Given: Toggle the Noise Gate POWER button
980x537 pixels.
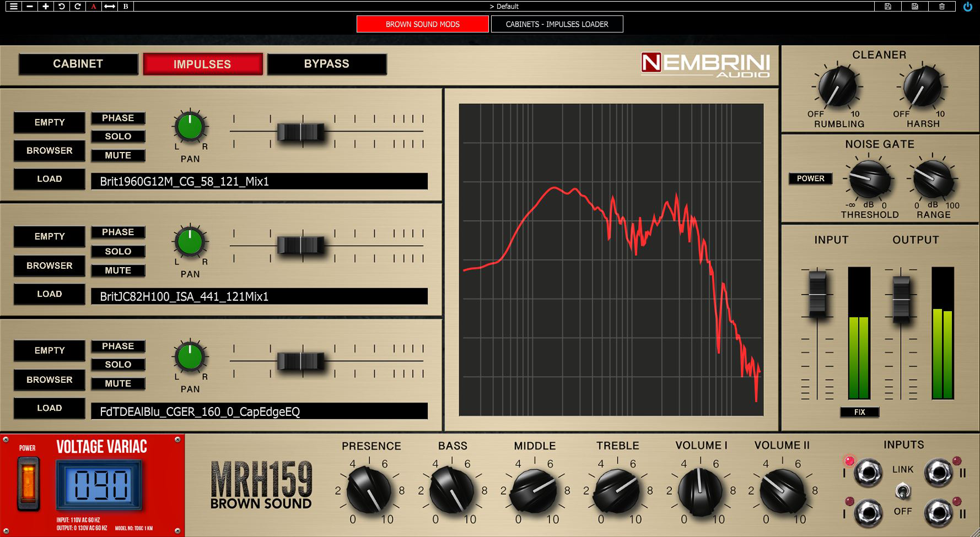Looking at the screenshot, I should [811, 178].
